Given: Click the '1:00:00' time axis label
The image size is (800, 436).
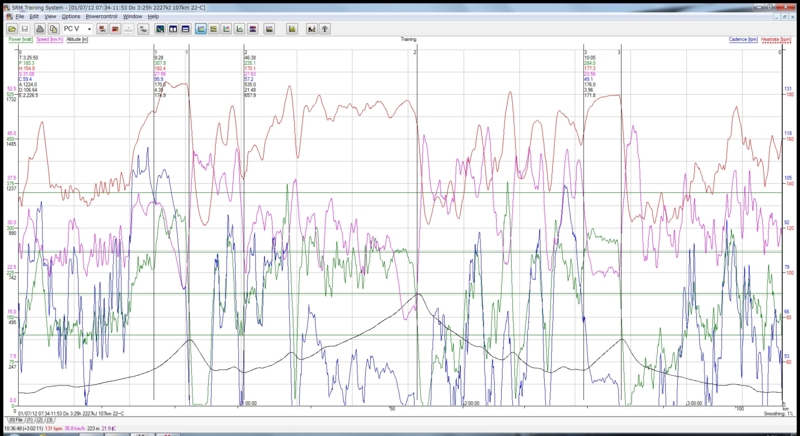Looking at the screenshot, I should pyautogui.click(x=249, y=403).
